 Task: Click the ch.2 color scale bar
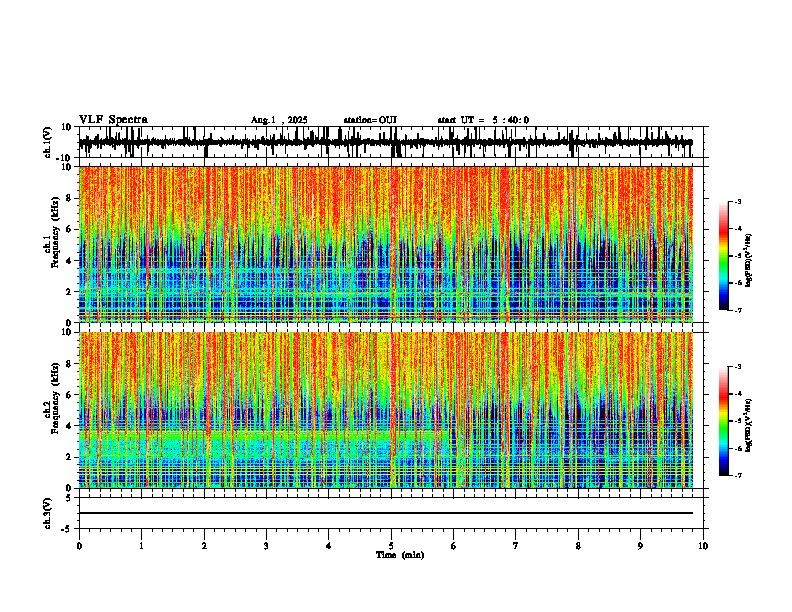pyautogui.click(x=724, y=421)
